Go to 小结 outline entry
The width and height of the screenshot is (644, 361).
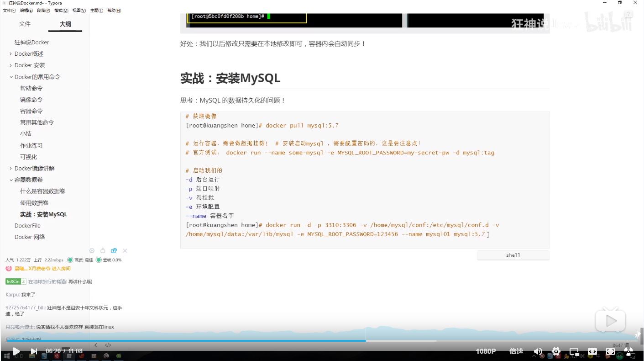26,134
